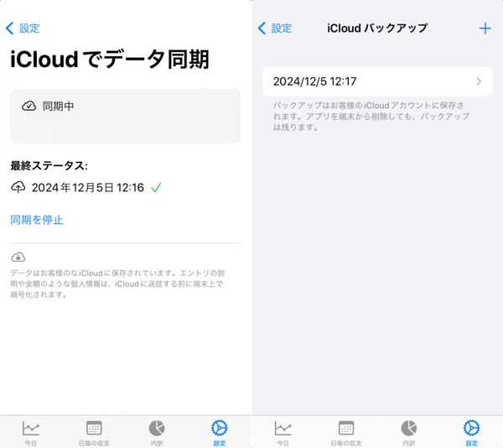Open 内訳 tab on right backup screen
The image size is (503, 448).
409,433
